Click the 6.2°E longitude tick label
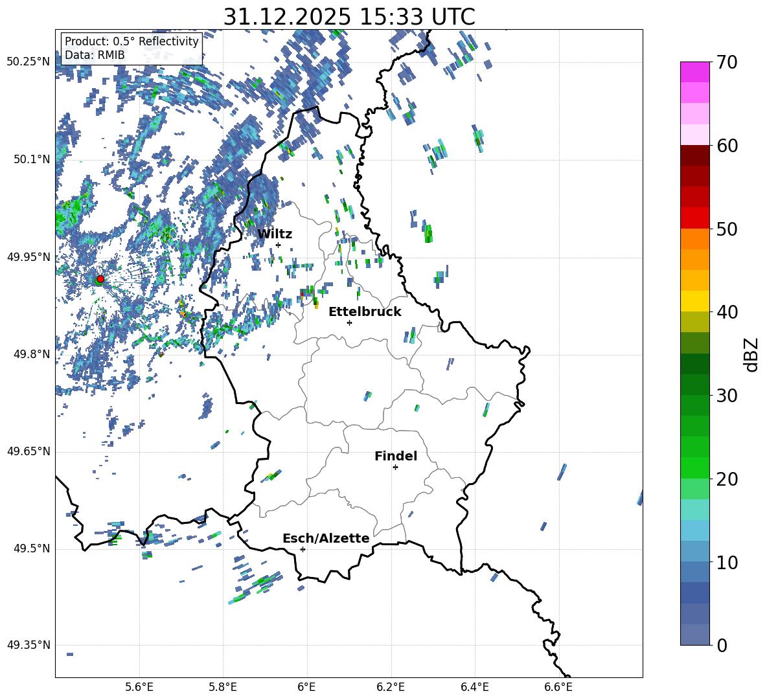This screenshot has height=700, width=767. 391,686
